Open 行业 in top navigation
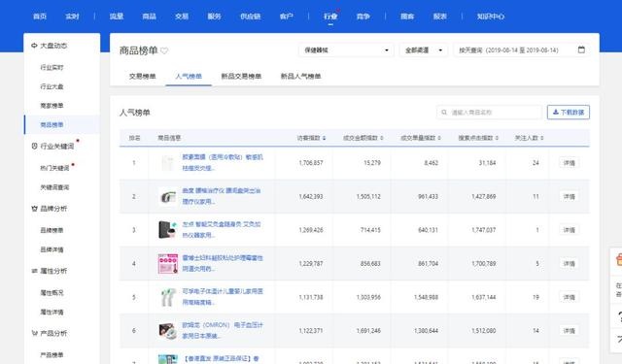The image size is (622, 364). (330, 17)
